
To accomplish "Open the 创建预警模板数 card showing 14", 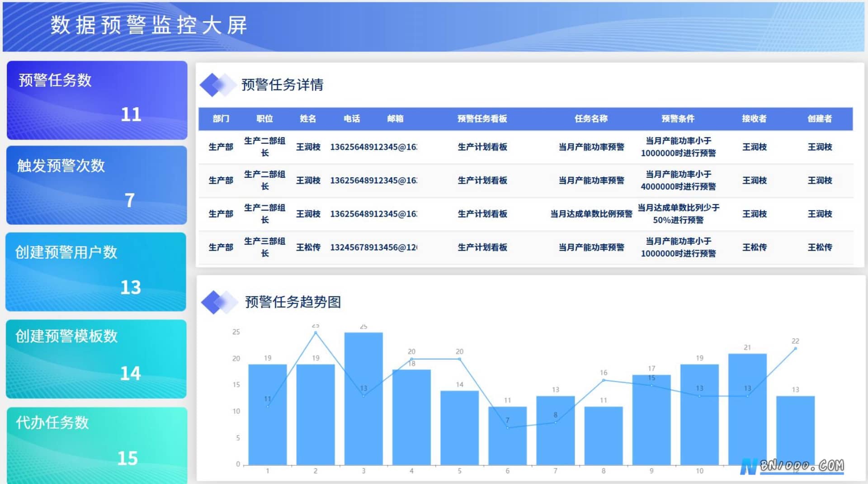I will [x=96, y=359].
